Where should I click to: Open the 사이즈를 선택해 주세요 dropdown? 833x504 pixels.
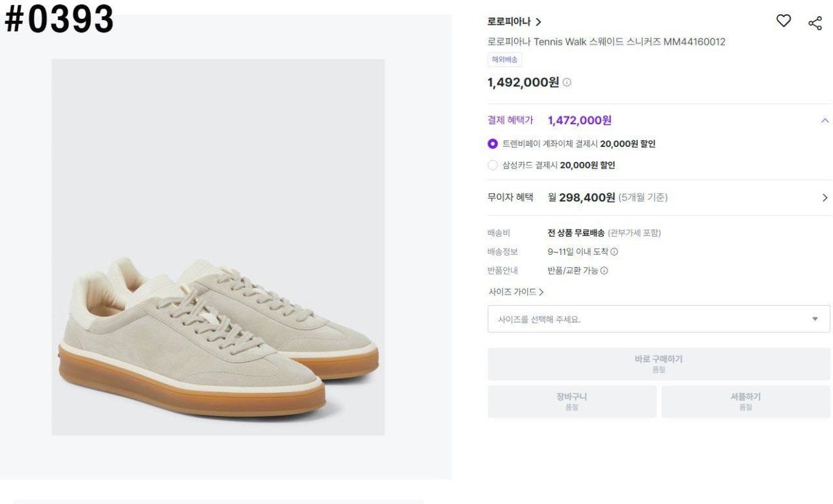point(659,319)
